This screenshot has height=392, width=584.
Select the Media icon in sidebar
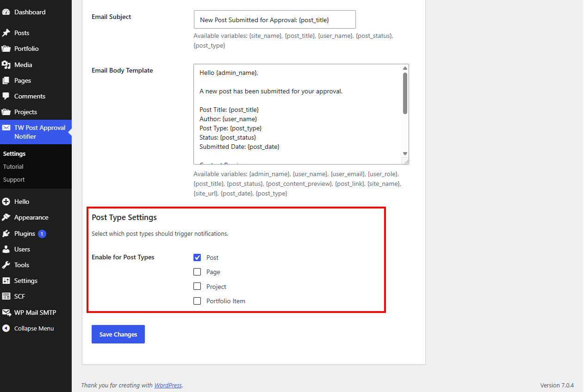(x=6, y=65)
